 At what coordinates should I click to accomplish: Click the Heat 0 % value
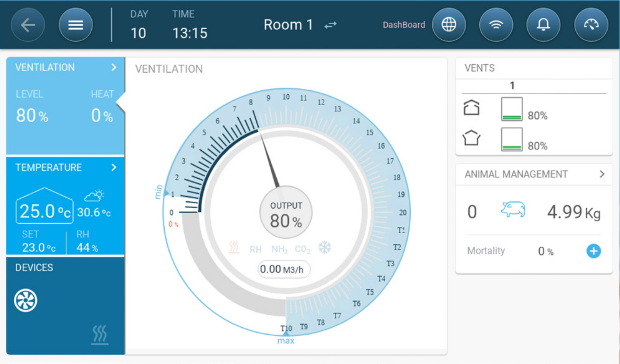pos(102,115)
